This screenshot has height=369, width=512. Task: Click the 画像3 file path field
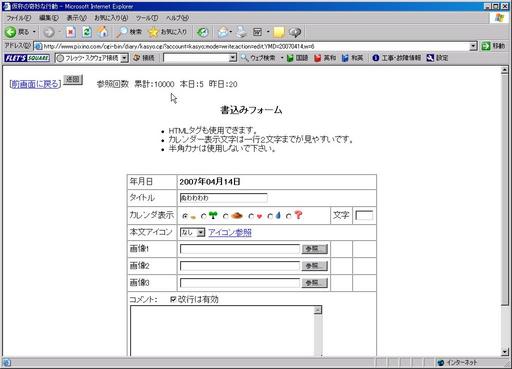coord(240,283)
